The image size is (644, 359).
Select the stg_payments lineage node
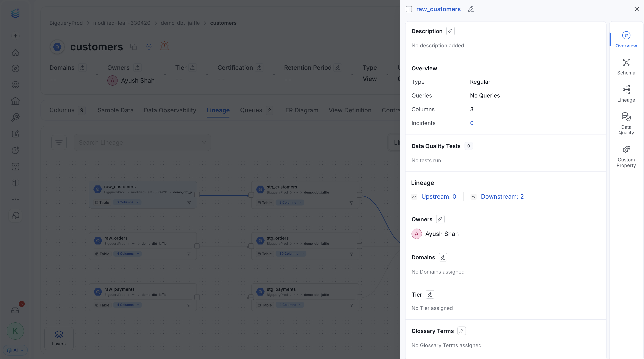click(305, 297)
